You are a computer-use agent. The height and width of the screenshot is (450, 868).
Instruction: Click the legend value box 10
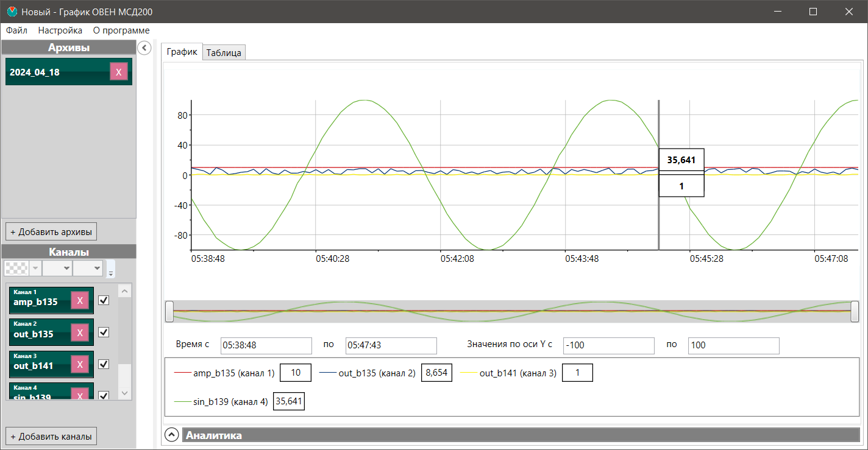point(296,373)
